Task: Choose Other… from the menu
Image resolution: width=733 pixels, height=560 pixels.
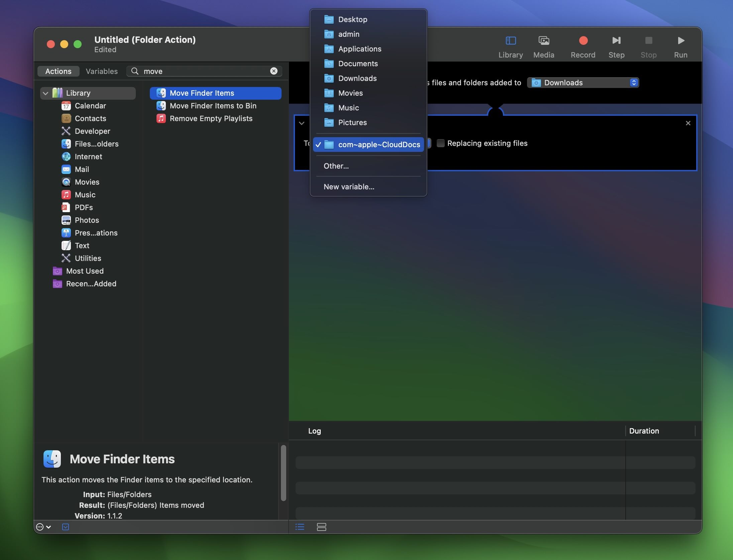Action: [368, 166]
